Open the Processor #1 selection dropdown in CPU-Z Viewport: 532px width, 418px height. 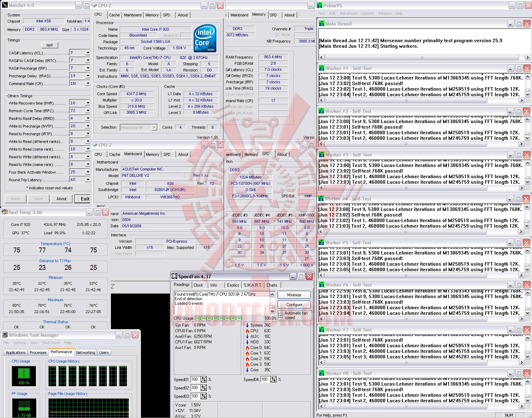pyautogui.click(x=154, y=128)
